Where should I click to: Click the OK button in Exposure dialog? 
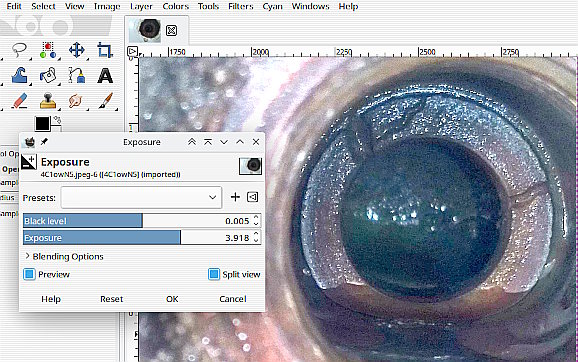click(x=172, y=299)
